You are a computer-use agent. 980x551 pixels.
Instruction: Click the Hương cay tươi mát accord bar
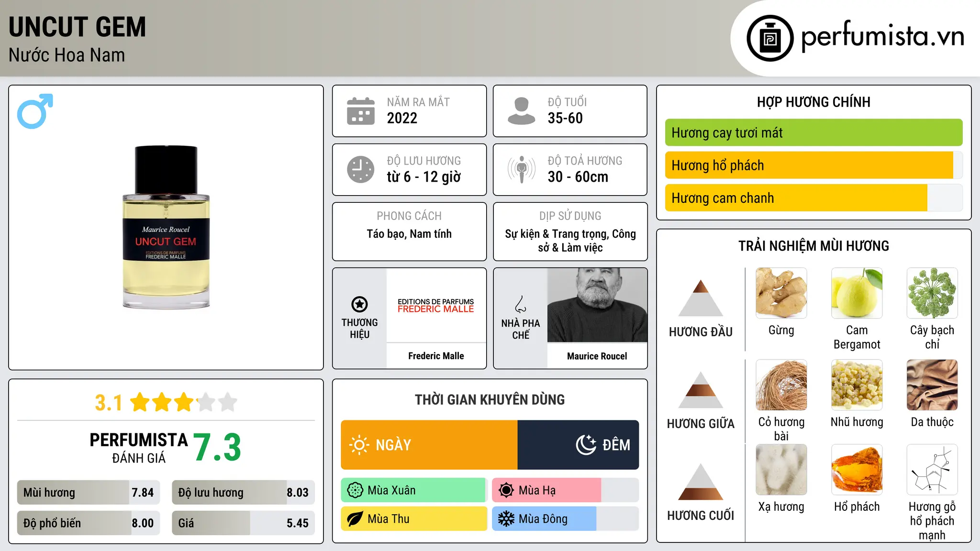(814, 132)
